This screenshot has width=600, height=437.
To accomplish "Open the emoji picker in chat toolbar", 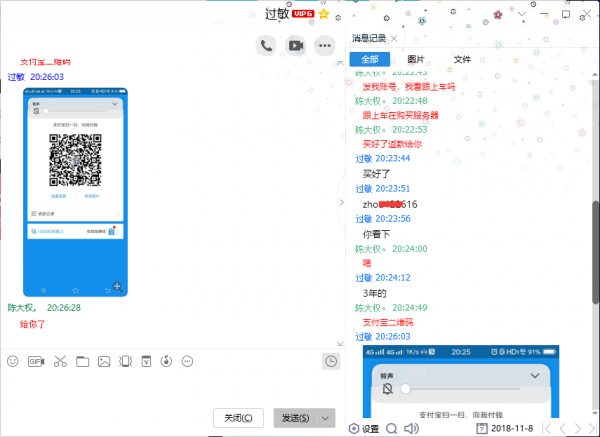I will (x=13, y=361).
